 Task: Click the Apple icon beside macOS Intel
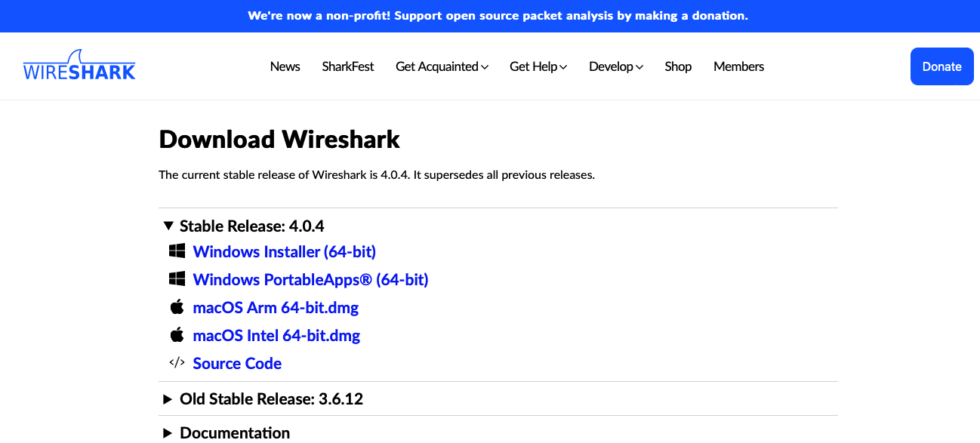click(177, 334)
